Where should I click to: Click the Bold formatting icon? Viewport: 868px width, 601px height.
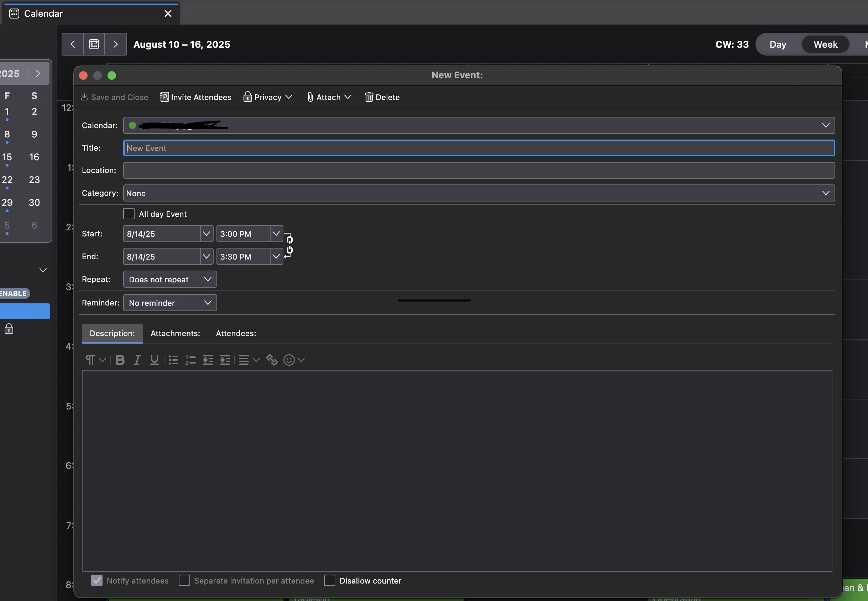coord(120,360)
